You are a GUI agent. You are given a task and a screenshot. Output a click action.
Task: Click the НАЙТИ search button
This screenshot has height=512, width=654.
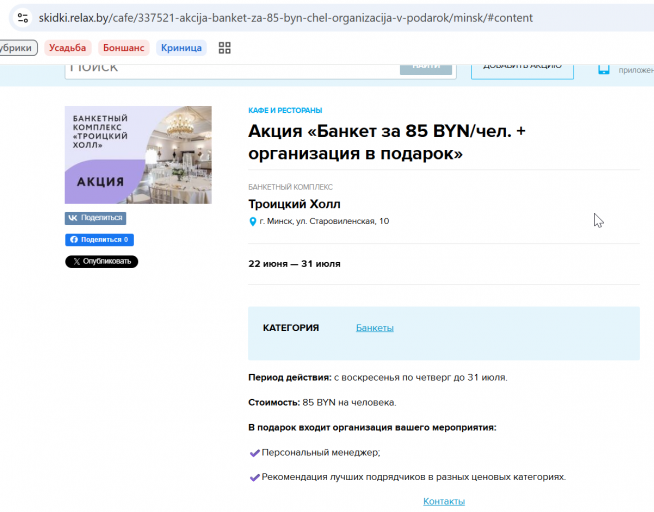[426, 68]
